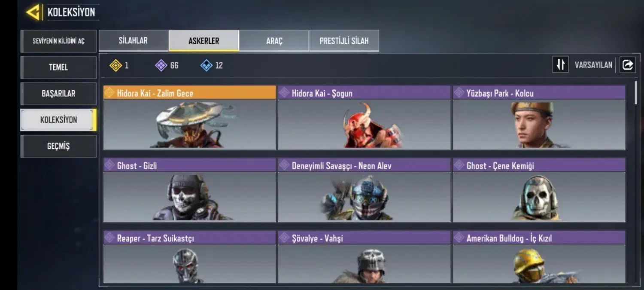
Task: Open the TEMEL section
Action: click(58, 67)
